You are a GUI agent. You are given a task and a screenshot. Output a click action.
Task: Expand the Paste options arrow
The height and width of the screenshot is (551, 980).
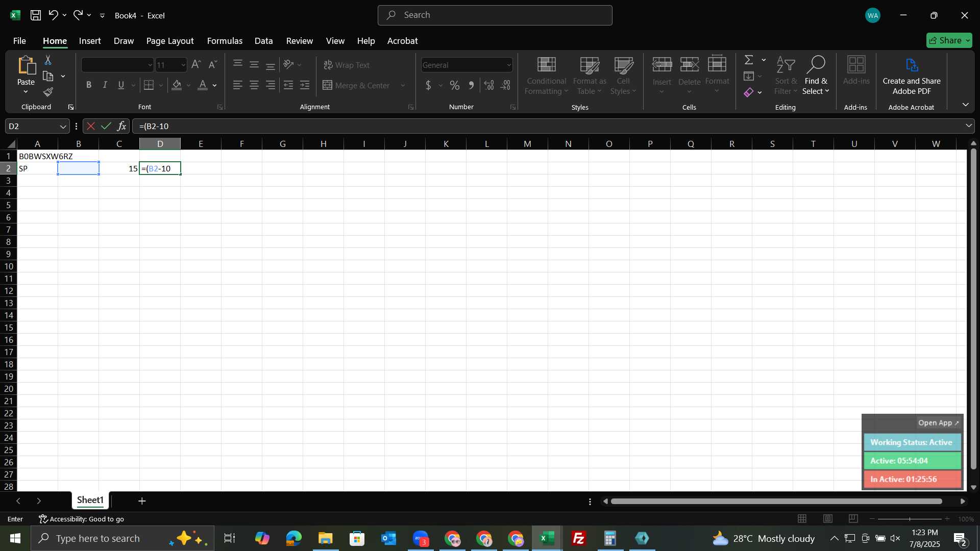[26, 92]
